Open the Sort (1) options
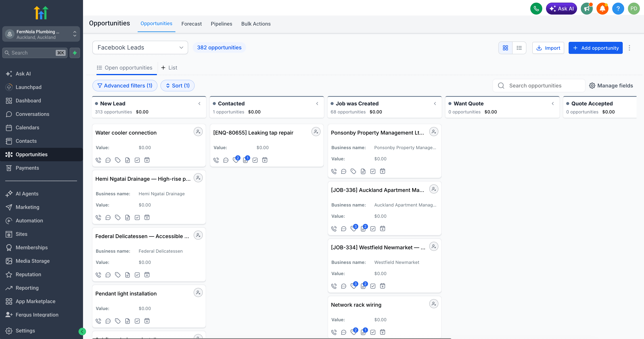Image resolution: width=644 pixels, height=339 pixels. [x=177, y=86]
